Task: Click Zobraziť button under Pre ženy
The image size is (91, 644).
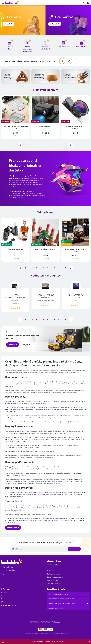Action: tap(8, 24)
